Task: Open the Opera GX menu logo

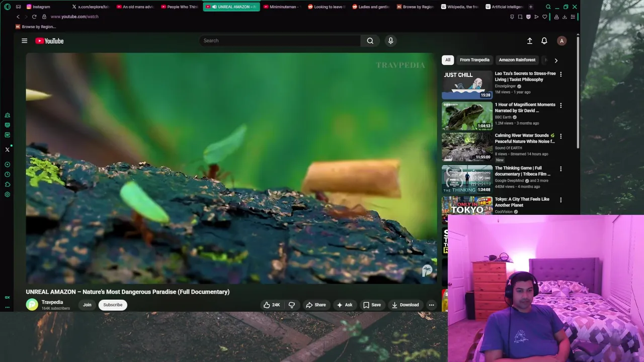Action: click(7, 7)
